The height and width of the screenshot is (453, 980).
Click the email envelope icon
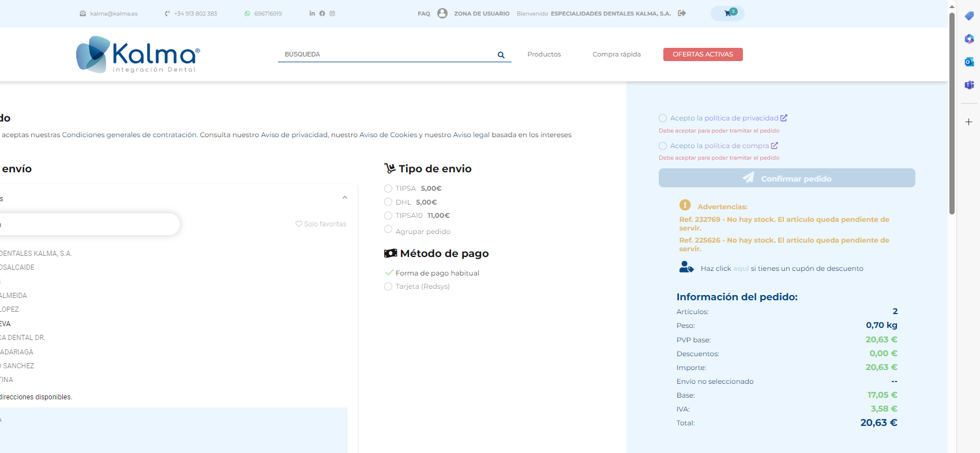click(x=83, y=13)
